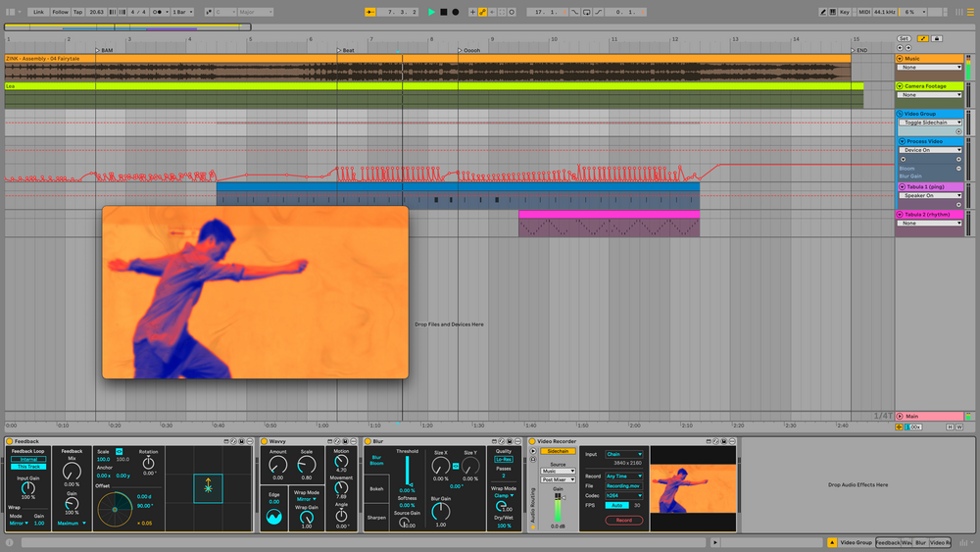Click the scale link icon in Feedback device

pyautogui.click(x=120, y=451)
